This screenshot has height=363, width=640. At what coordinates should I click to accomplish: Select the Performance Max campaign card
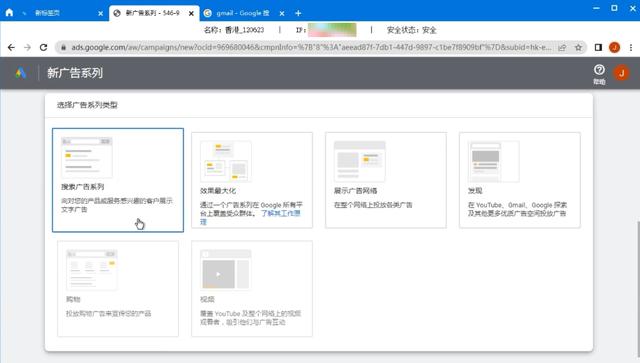click(252, 180)
